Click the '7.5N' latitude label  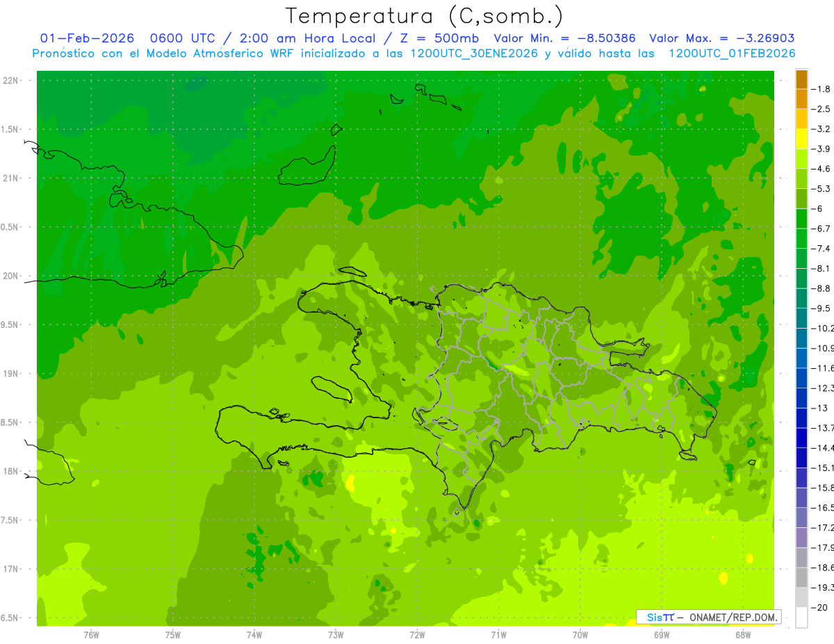coord(9,520)
